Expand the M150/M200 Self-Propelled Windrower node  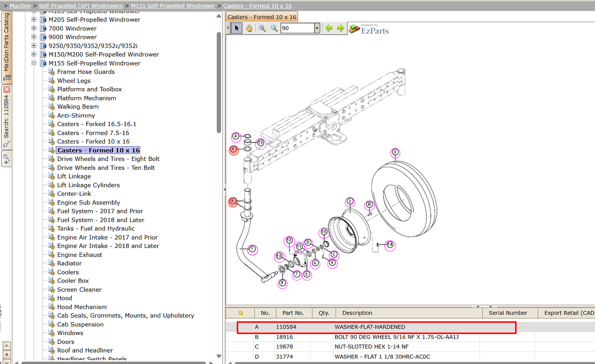coord(34,54)
